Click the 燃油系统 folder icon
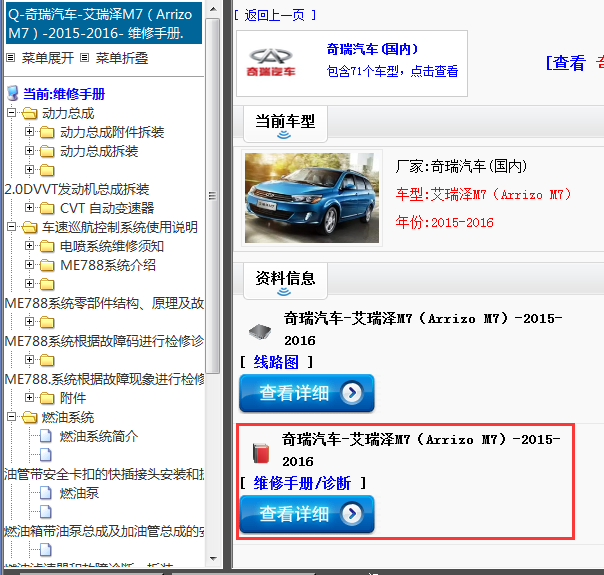This screenshot has width=604, height=575. [30, 417]
